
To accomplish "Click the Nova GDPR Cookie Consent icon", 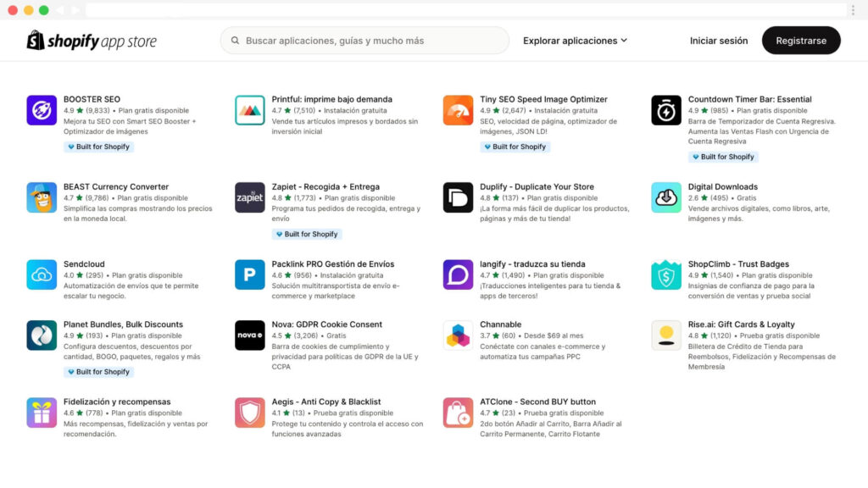I will 249,334.
